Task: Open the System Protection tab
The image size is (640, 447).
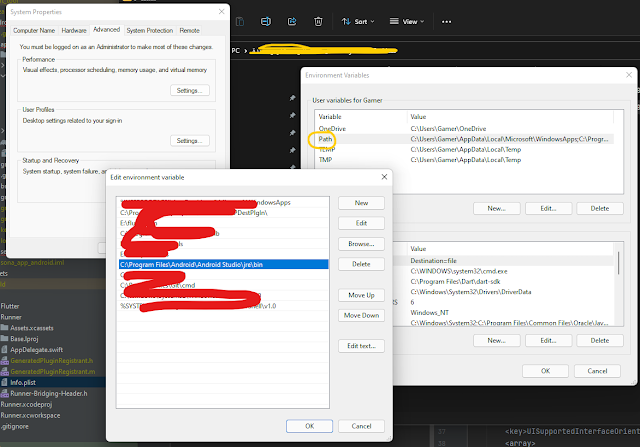Action: [x=149, y=30]
